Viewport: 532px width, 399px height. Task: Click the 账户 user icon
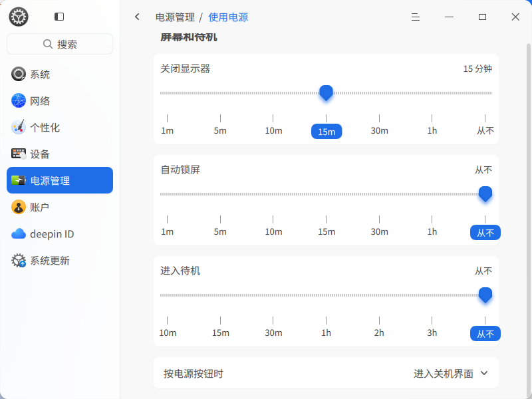click(19, 207)
